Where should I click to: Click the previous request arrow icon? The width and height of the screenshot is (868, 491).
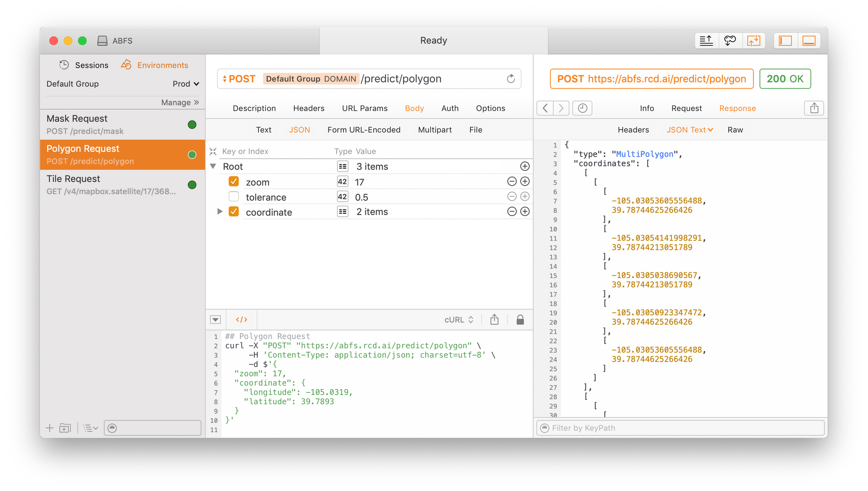point(546,108)
